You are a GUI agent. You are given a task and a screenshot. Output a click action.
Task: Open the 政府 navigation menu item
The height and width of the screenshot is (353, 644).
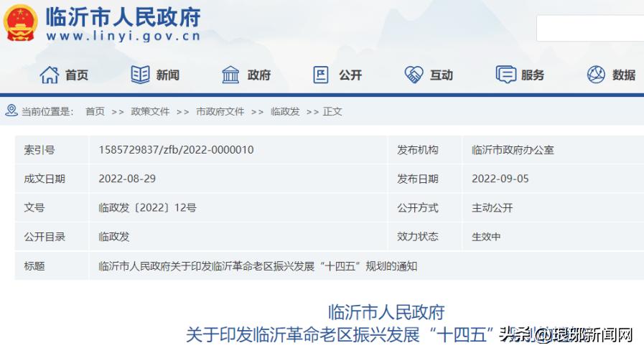point(258,75)
